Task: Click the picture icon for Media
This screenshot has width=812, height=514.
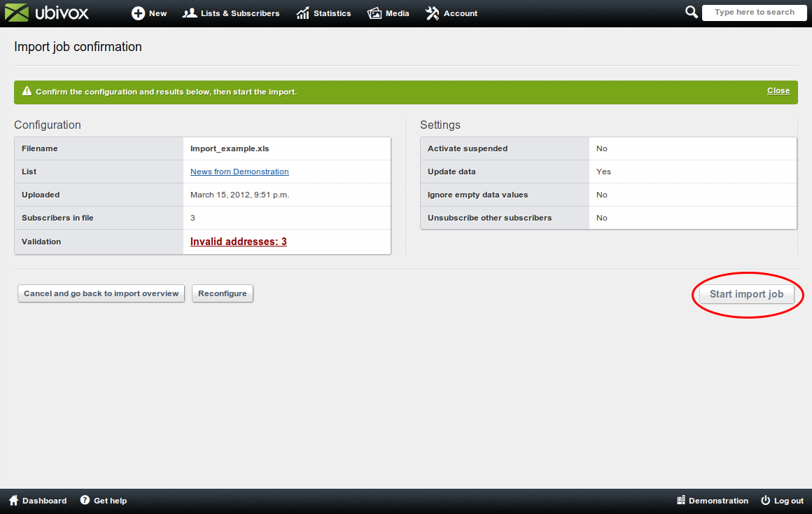Action: coord(374,13)
